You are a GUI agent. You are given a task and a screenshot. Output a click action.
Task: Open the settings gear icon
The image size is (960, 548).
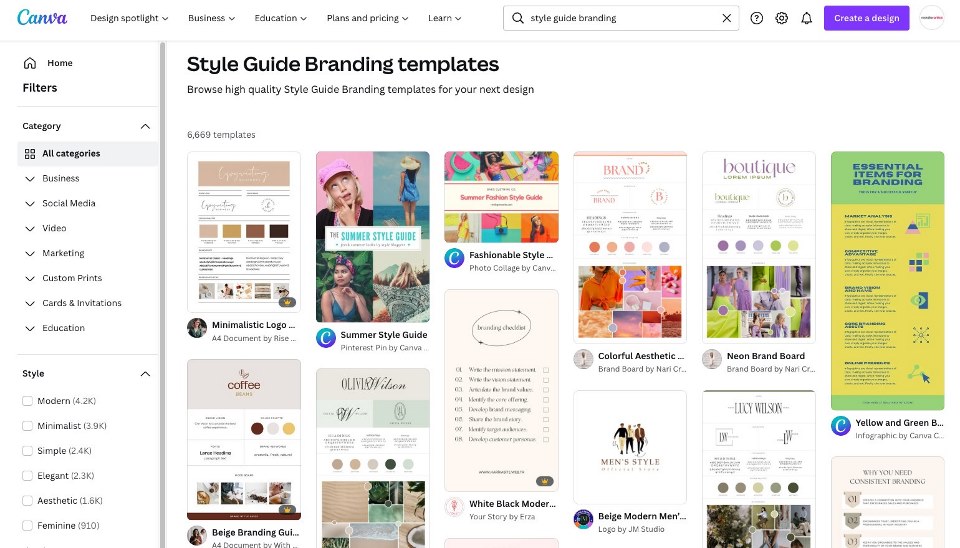782,18
